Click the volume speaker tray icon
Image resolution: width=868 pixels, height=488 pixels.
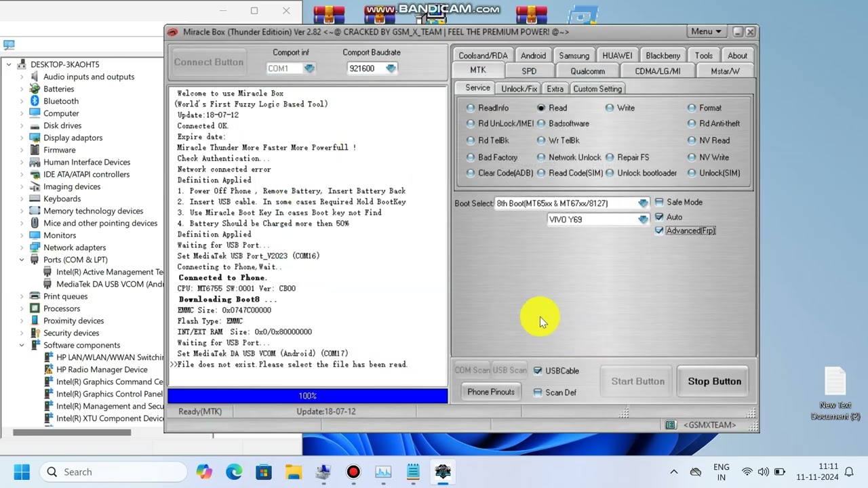(x=763, y=472)
